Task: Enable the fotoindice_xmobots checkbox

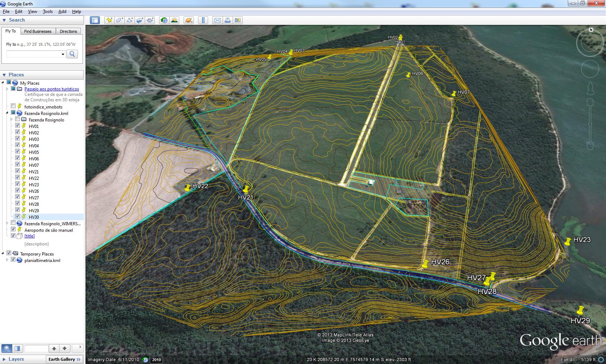Action: coord(13,106)
